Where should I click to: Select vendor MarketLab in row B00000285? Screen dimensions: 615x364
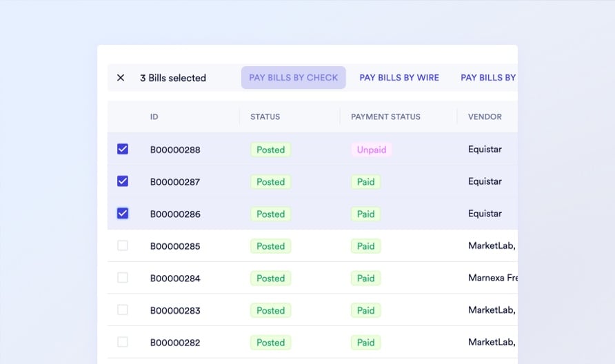[492, 246]
